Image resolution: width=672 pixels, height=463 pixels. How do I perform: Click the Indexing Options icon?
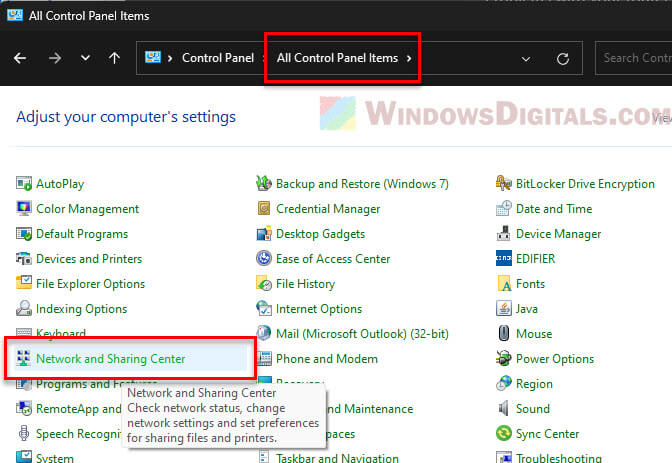point(24,309)
